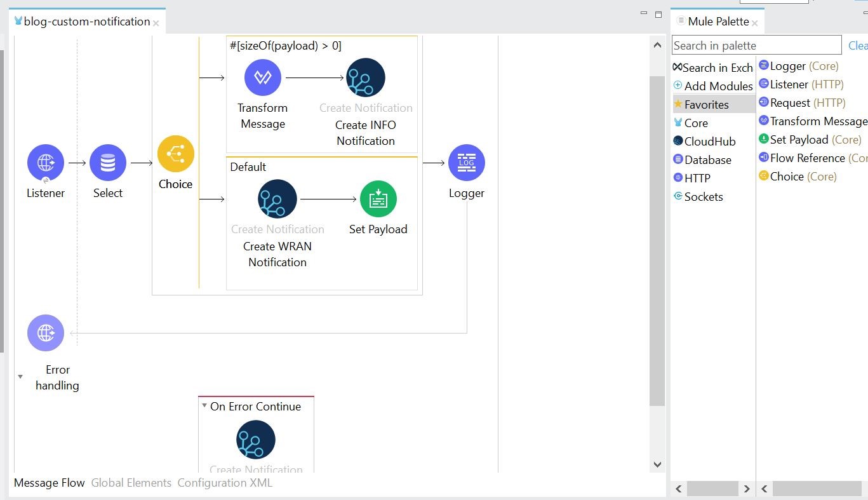Image resolution: width=868 pixels, height=500 pixels.
Task: Open the Configuration XML tab
Action: coord(225,483)
